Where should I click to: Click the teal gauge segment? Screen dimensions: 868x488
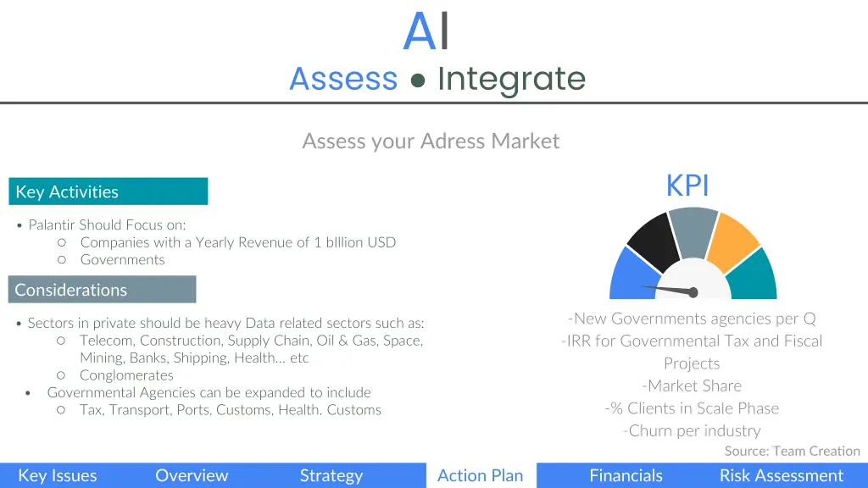754,277
